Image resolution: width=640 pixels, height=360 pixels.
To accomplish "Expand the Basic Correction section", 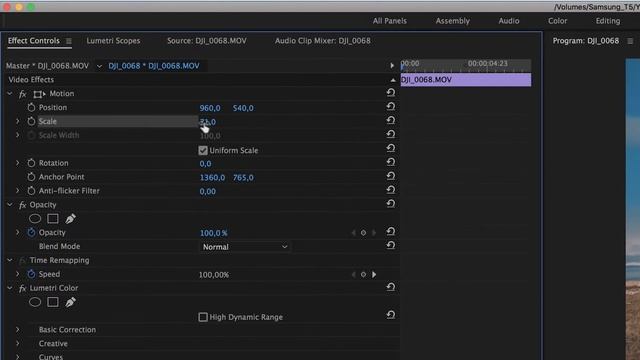I will click(18, 329).
